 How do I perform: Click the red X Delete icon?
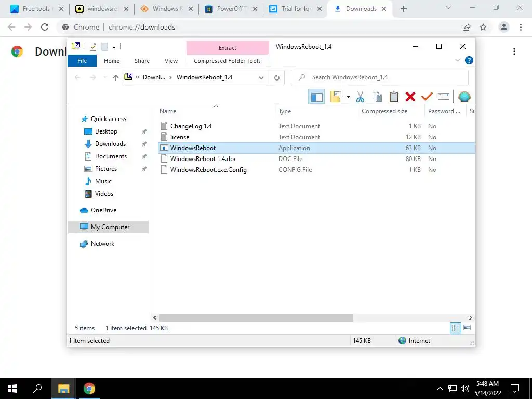point(410,97)
